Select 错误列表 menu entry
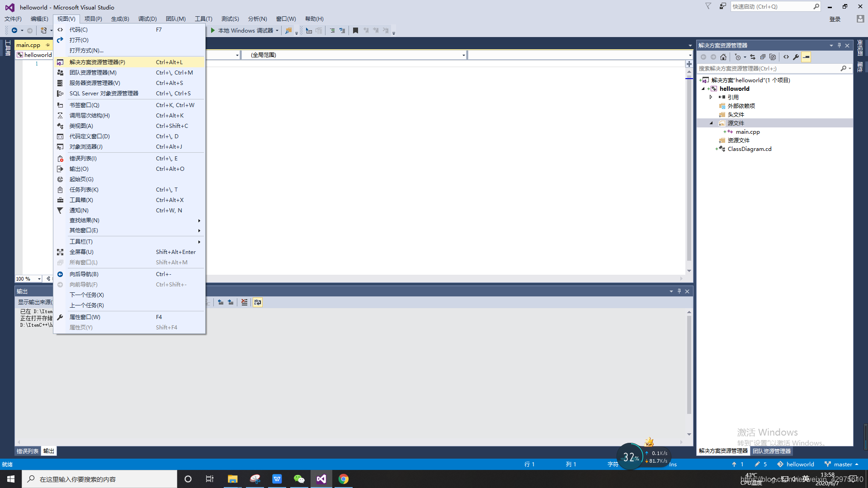Viewport: 868px width, 488px height. 129,159
